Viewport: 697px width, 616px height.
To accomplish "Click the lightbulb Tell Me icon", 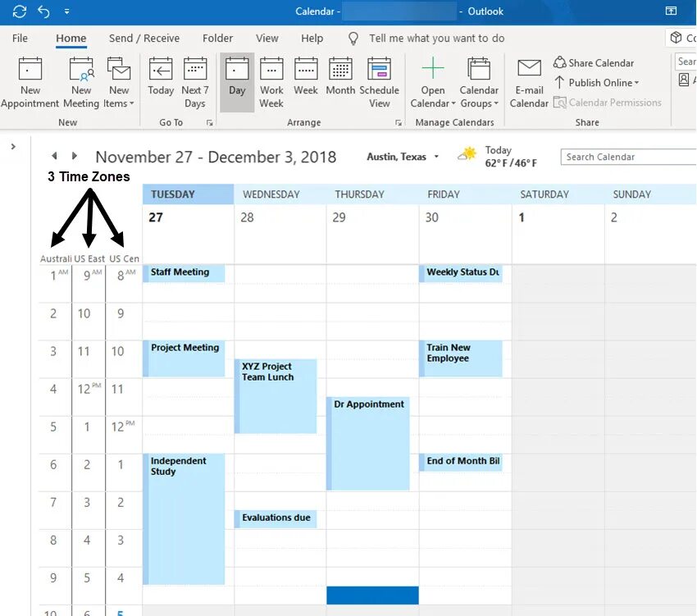I will pyautogui.click(x=353, y=39).
